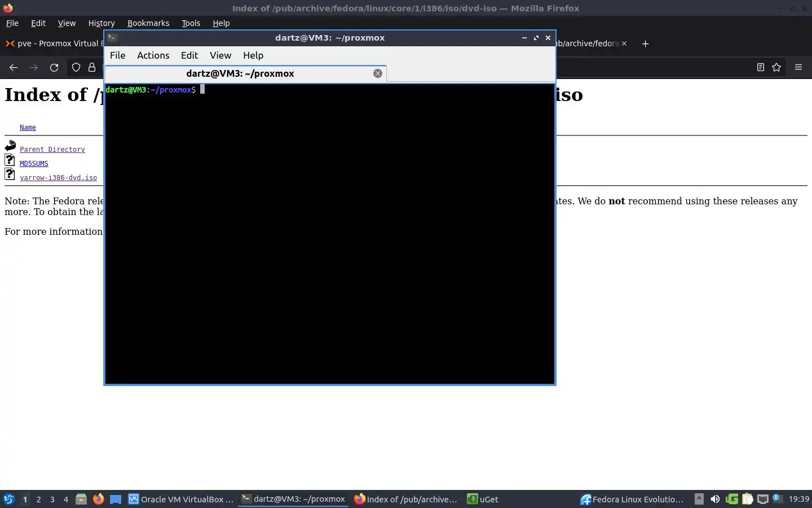This screenshot has height=508, width=812.
Task: Launch file manager from taskbar
Action: 81,499
